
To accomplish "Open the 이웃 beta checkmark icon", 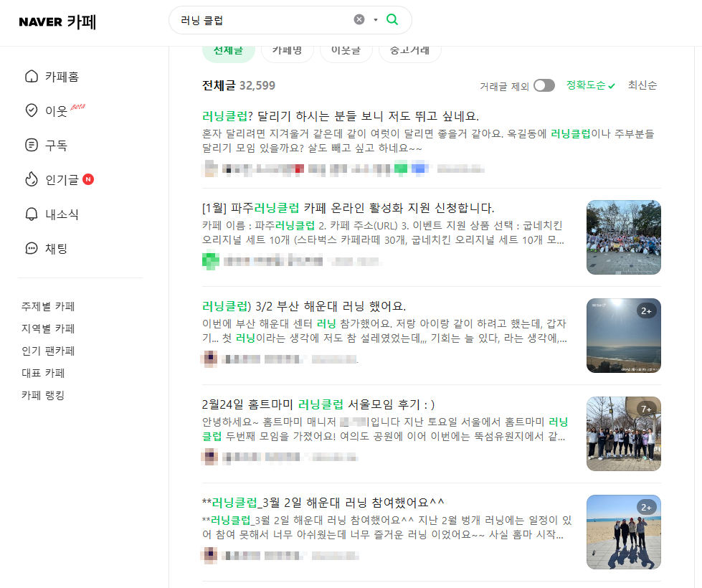I will (x=32, y=110).
